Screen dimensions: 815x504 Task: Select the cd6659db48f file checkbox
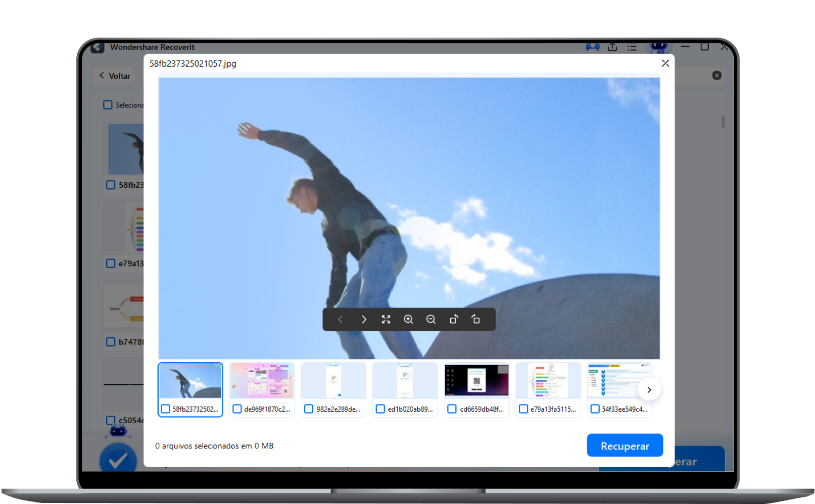452,409
